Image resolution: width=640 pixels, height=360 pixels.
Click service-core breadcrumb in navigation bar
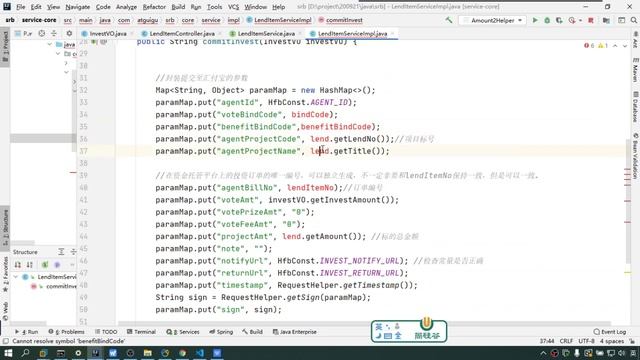(39, 20)
